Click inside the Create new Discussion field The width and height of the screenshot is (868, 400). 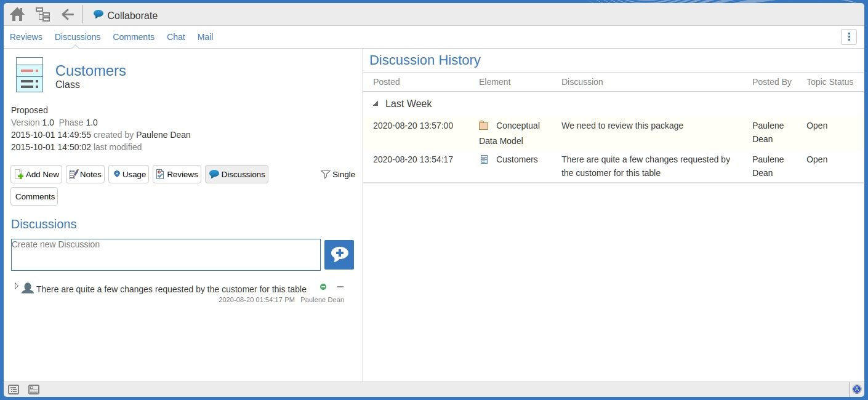pyautogui.click(x=165, y=254)
